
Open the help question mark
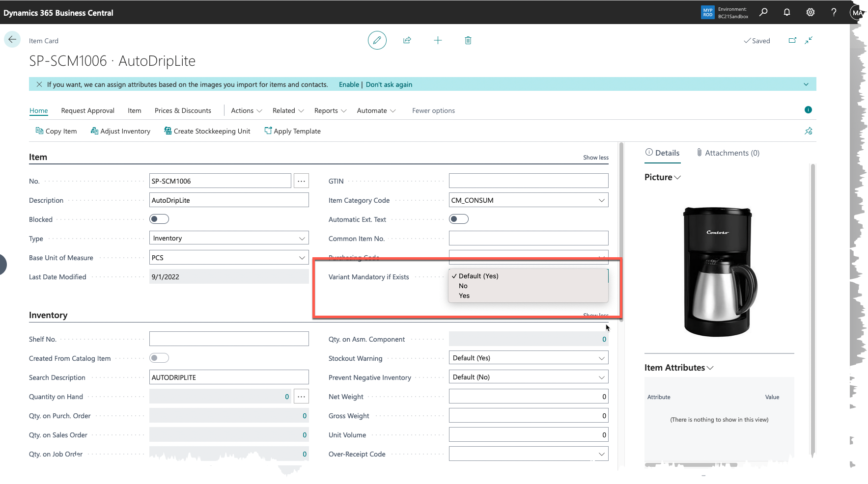tap(834, 12)
